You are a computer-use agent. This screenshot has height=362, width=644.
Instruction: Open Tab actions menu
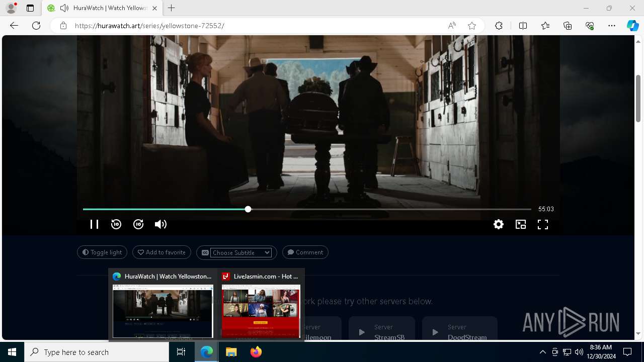tap(30, 8)
